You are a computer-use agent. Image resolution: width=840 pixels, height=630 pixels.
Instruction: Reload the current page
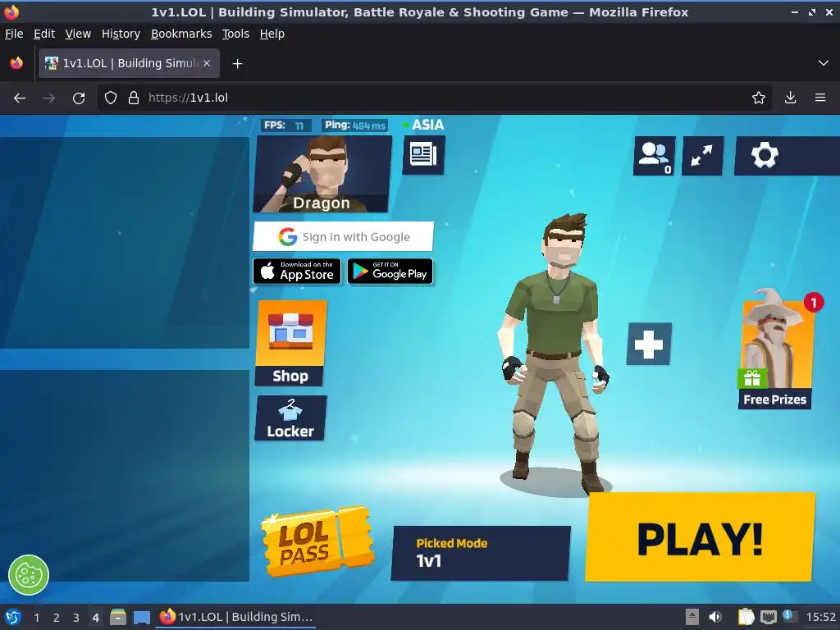click(79, 98)
